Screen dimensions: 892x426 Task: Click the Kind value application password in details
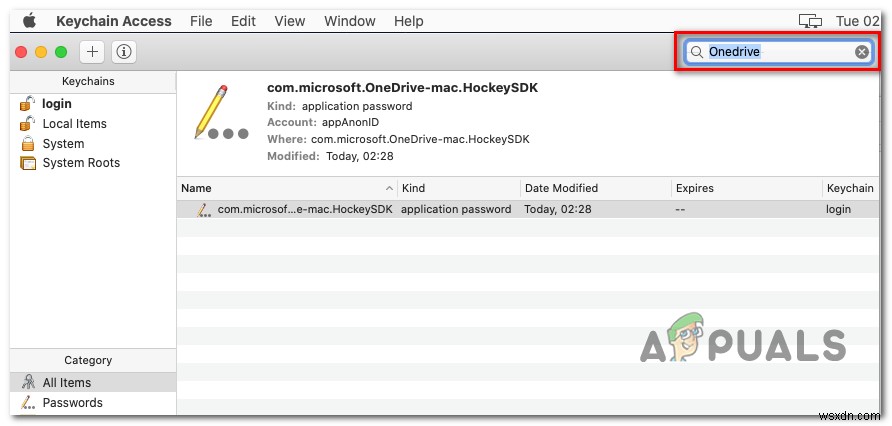pyautogui.click(x=357, y=106)
